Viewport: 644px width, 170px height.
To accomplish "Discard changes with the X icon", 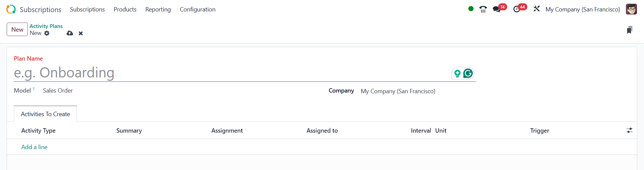I will tap(81, 33).
